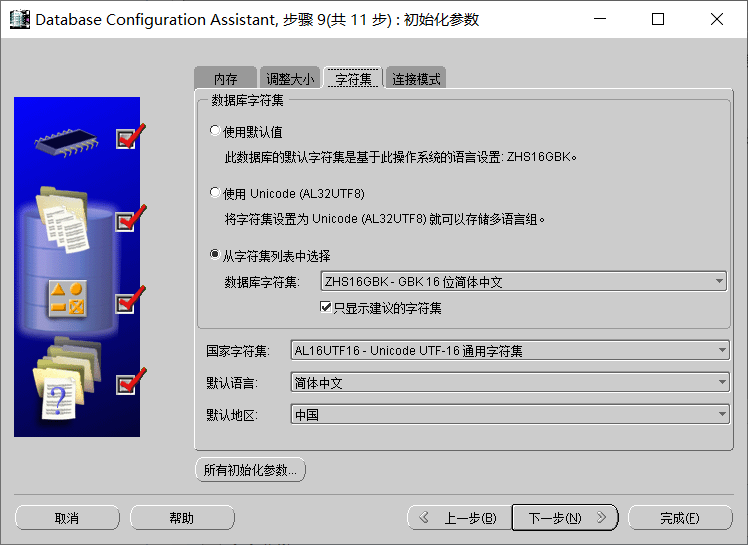Open 所有初始化参数... dialog
Viewport: 748px width, 545px height.
pos(250,470)
